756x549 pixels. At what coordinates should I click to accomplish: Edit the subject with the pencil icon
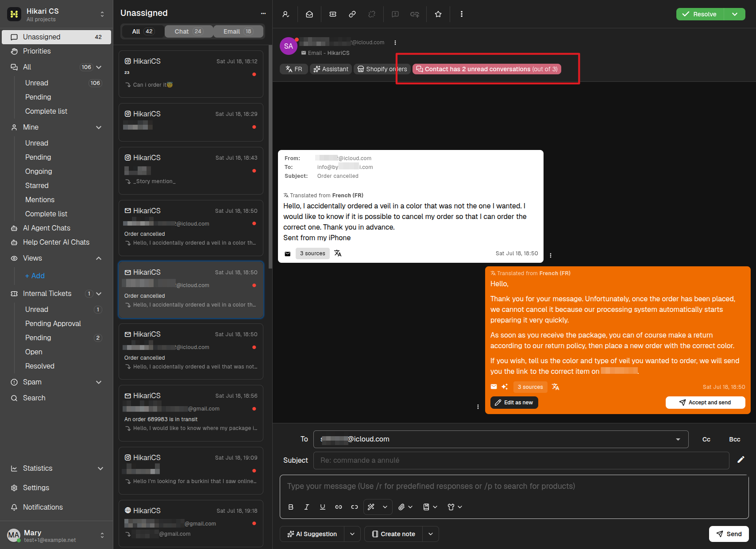pos(741,460)
